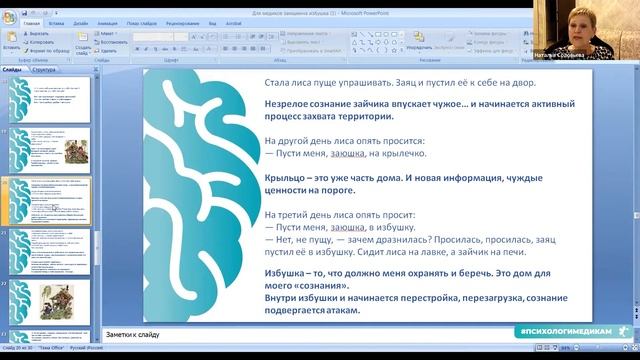640x360 pixels.
Task: Toggle bold formatting
Action: click(x=137, y=49)
